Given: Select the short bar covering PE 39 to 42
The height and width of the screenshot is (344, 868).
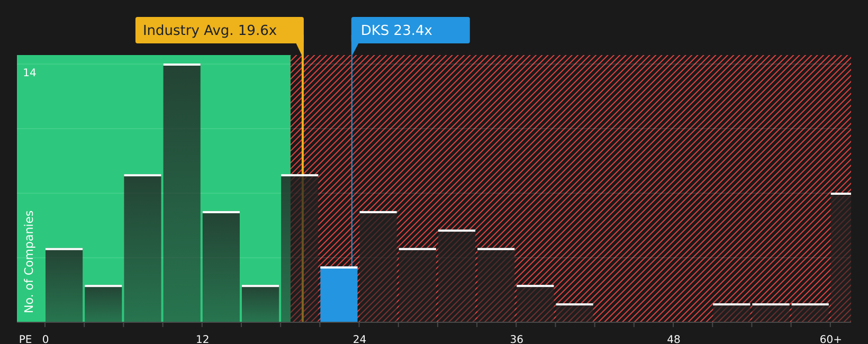Looking at the screenshot, I should (x=574, y=313).
